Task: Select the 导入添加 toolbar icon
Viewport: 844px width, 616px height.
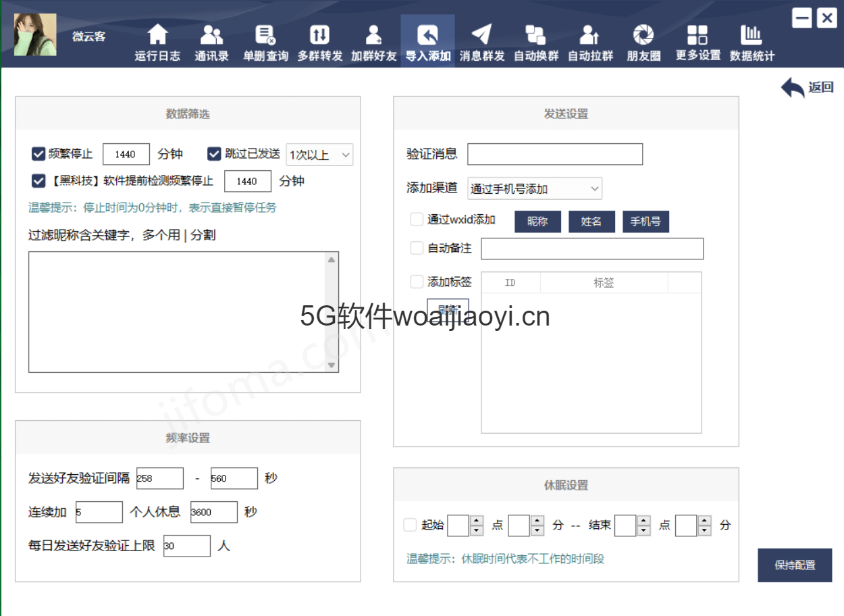Action: point(427,42)
